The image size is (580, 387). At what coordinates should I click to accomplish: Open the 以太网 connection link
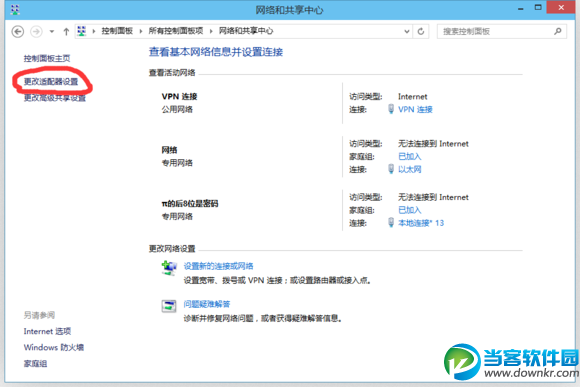[409, 169]
